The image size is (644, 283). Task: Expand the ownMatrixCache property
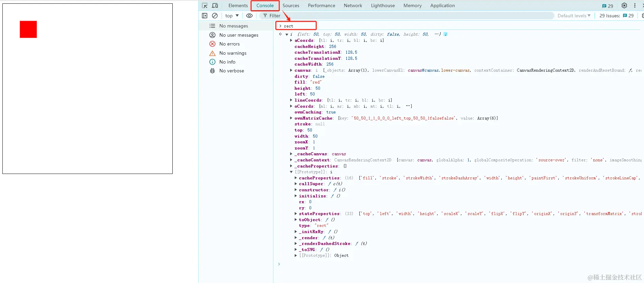click(291, 118)
